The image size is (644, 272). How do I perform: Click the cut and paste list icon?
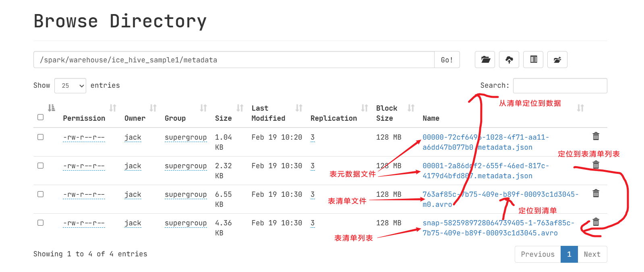pyautogui.click(x=533, y=60)
